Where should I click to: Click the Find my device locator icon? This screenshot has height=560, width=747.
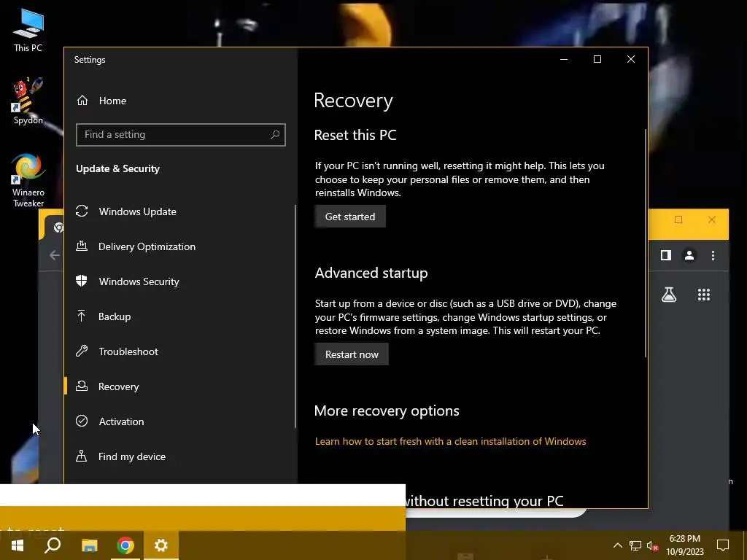82,456
